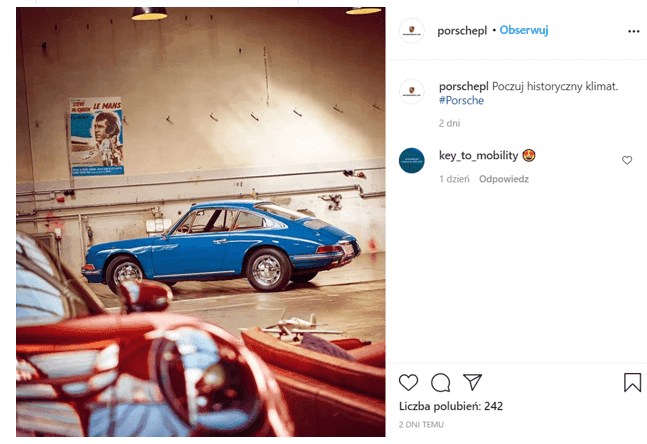Click the blue Porsche photo
Image resolution: width=647 pixels, height=444 pixels.
tap(201, 222)
